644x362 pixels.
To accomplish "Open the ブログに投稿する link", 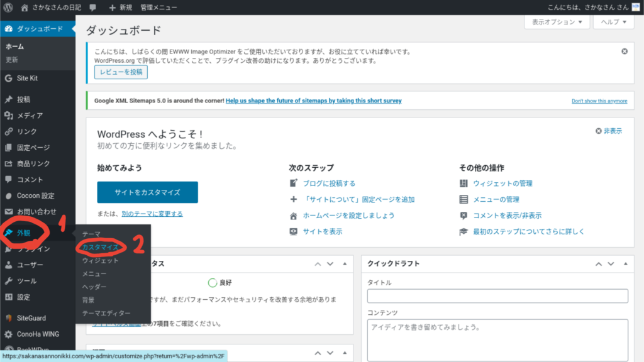I will tap(329, 184).
